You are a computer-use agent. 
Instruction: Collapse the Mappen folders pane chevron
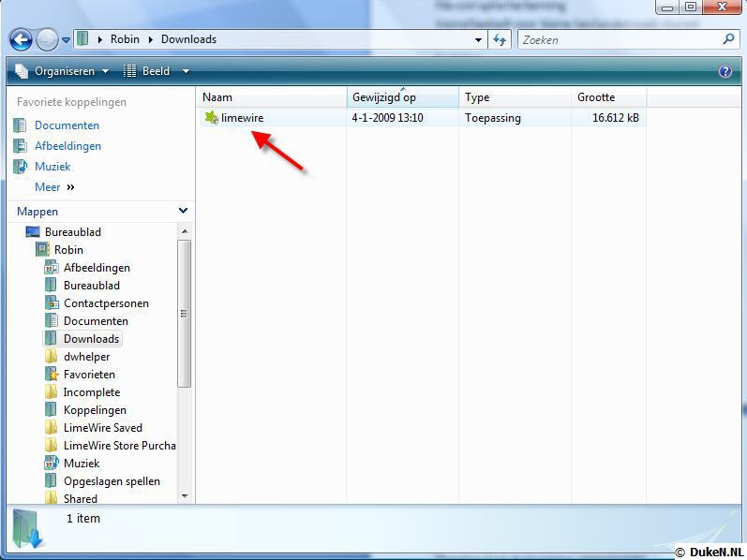pos(183,211)
